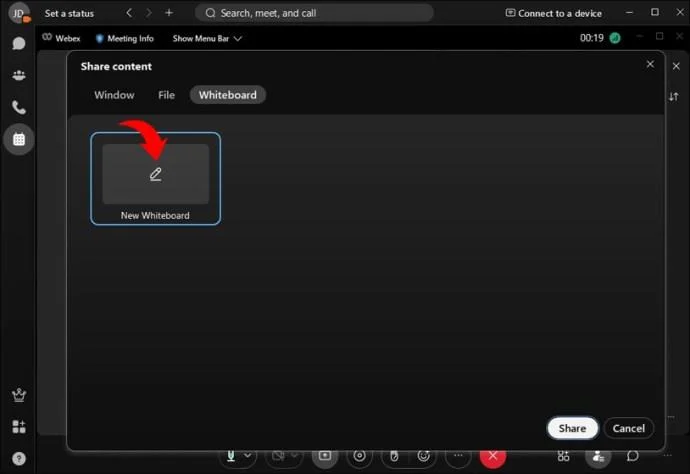Click the 00:19 meeting timer
690x474 pixels.
[x=591, y=38]
